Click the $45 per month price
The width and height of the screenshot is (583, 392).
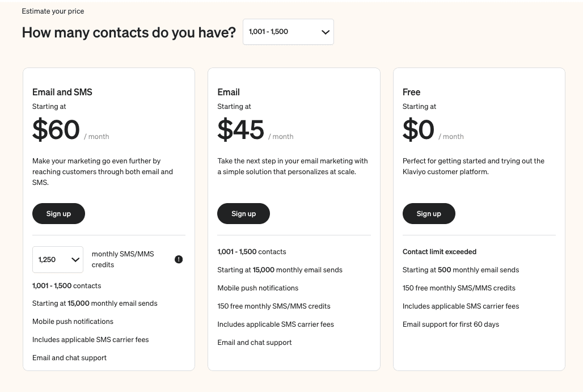240,129
